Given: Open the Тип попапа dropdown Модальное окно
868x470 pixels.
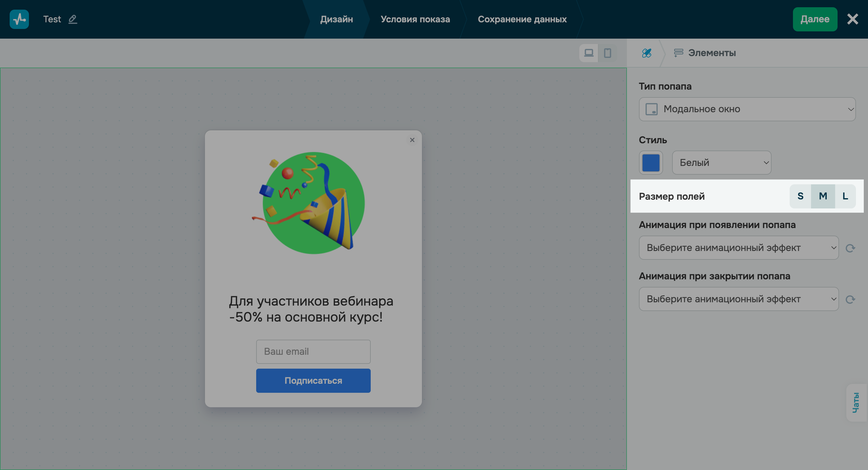Looking at the screenshot, I should (x=747, y=109).
